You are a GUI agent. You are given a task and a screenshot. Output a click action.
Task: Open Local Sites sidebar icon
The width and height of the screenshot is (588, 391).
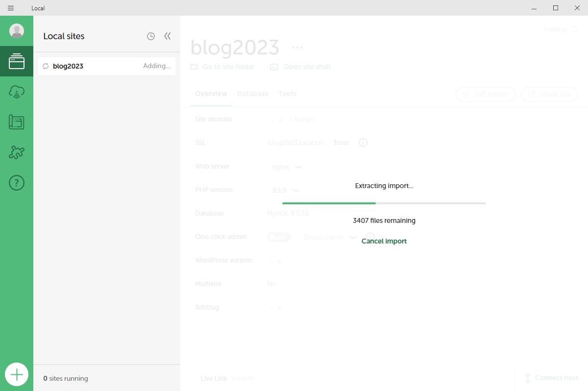click(17, 61)
